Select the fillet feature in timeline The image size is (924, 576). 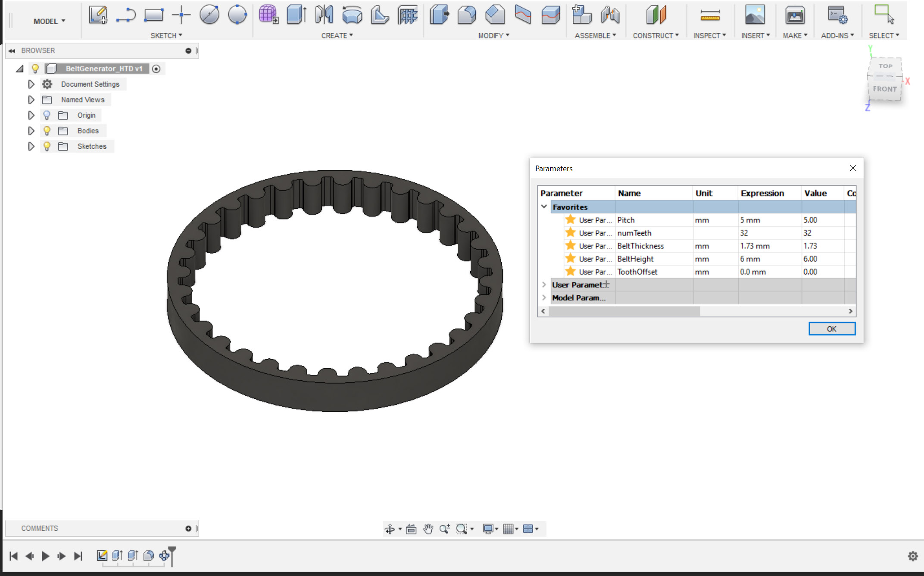[149, 556]
